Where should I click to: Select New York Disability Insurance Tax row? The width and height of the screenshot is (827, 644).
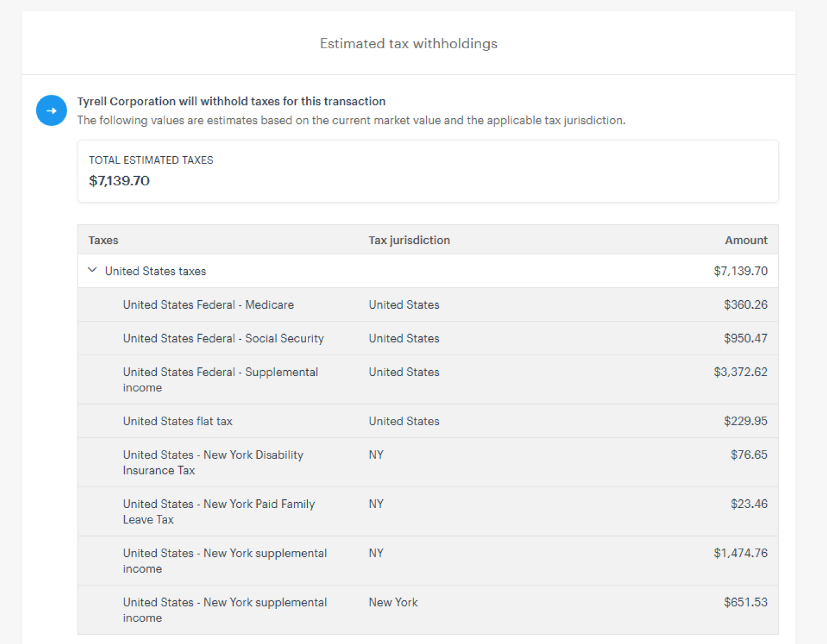pyautogui.click(x=428, y=463)
